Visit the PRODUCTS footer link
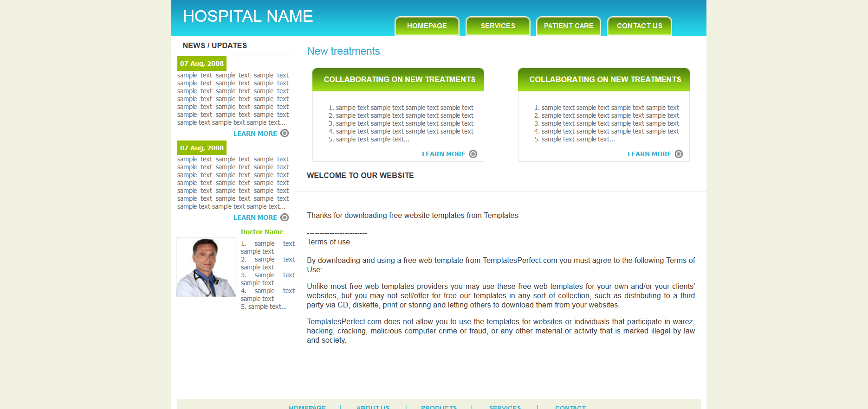Viewport: 868px width, 409px height. click(x=439, y=407)
